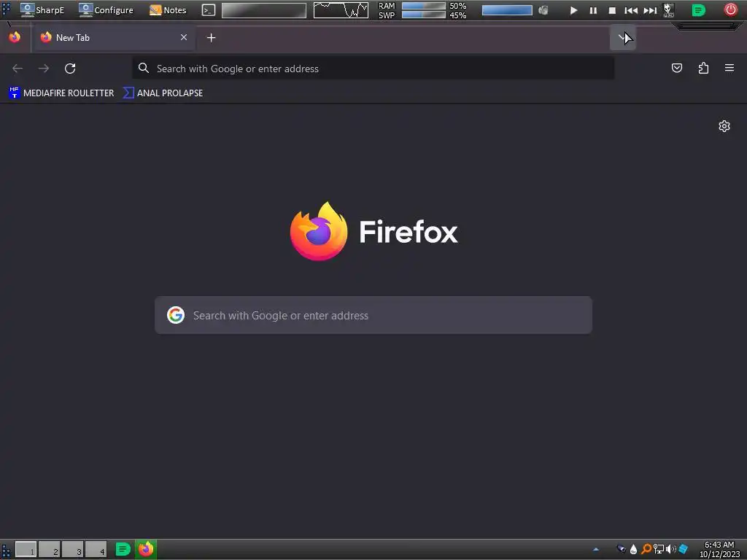Open the clock showing 6:43 AM
Screen dimensions: 747x560
(719, 550)
